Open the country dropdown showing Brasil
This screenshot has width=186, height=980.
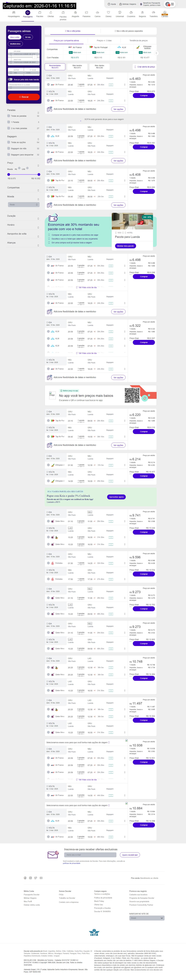[x=146, y=918]
